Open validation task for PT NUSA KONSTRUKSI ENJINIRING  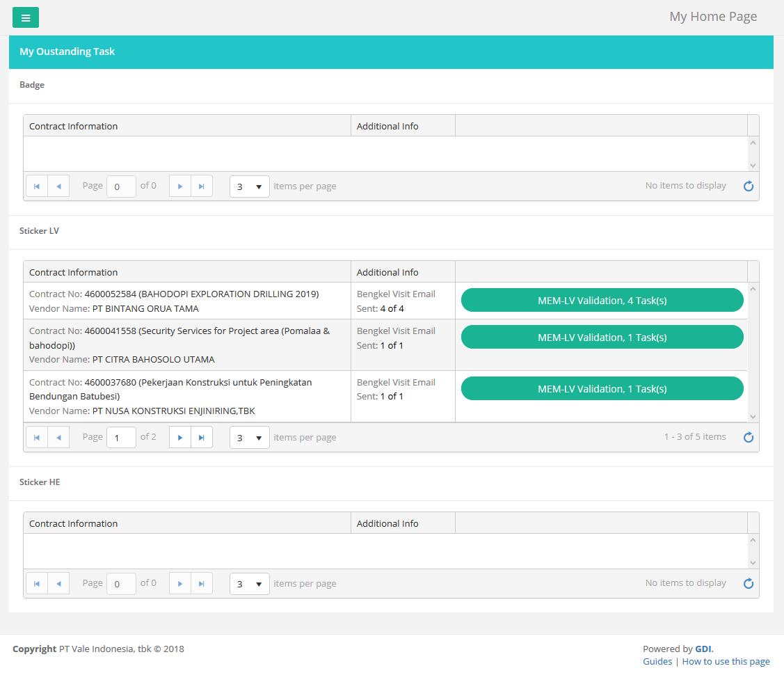[x=602, y=388]
